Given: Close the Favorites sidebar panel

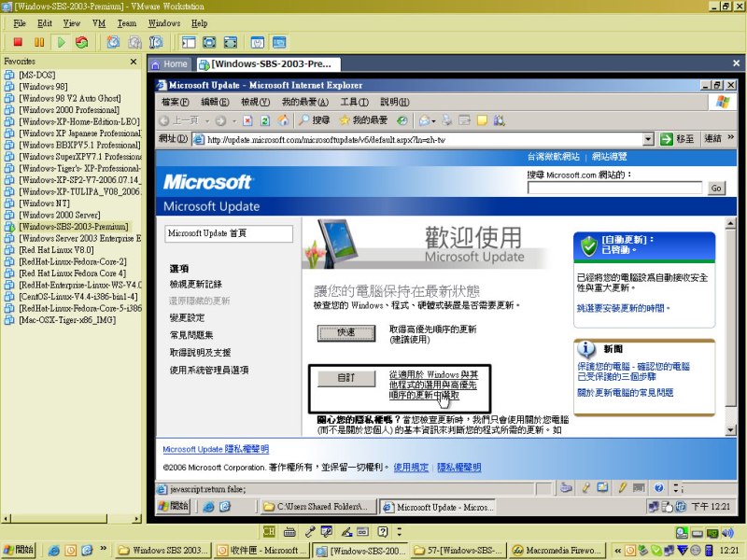Looking at the screenshot, I should [134, 62].
